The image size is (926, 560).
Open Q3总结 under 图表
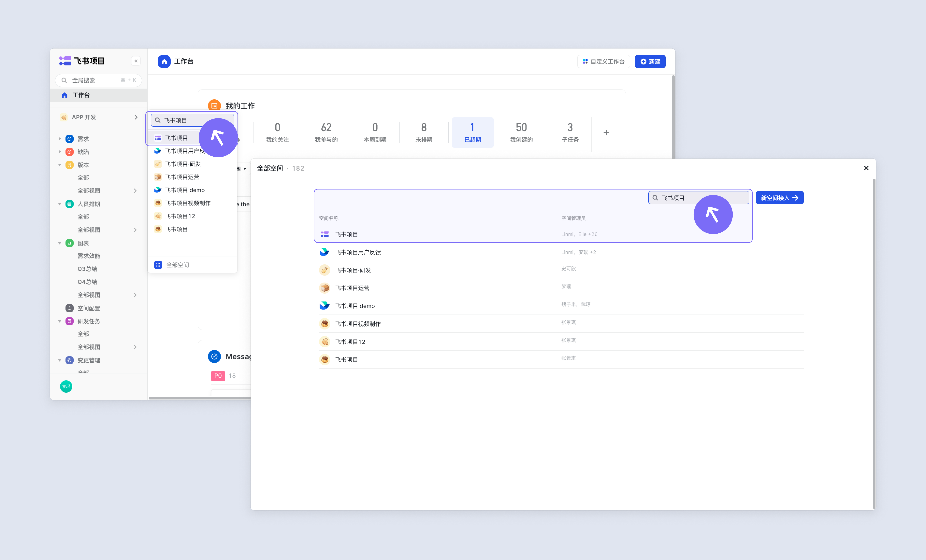[x=87, y=269]
